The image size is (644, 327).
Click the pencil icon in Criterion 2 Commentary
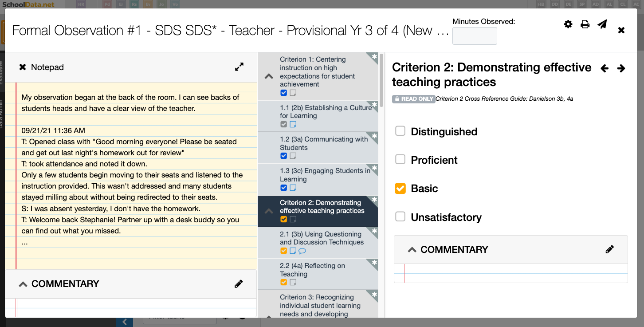pyautogui.click(x=610, y=249)
